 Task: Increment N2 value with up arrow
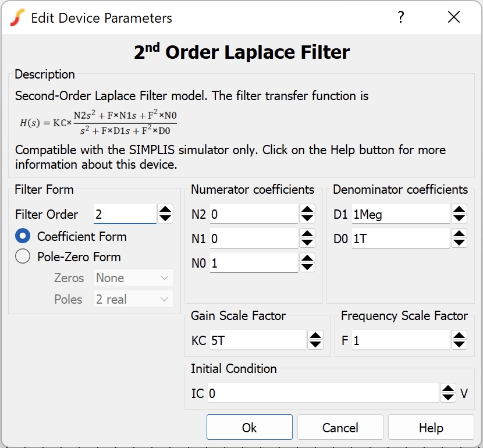[x=307, y=209]
